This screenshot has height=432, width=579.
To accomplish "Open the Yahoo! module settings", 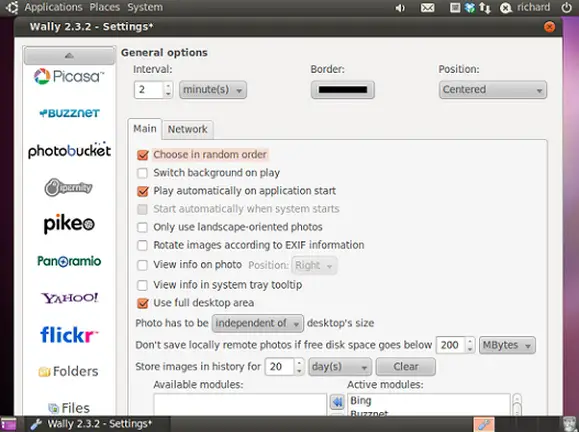I will pyautogui.click(x=69, y=298).
